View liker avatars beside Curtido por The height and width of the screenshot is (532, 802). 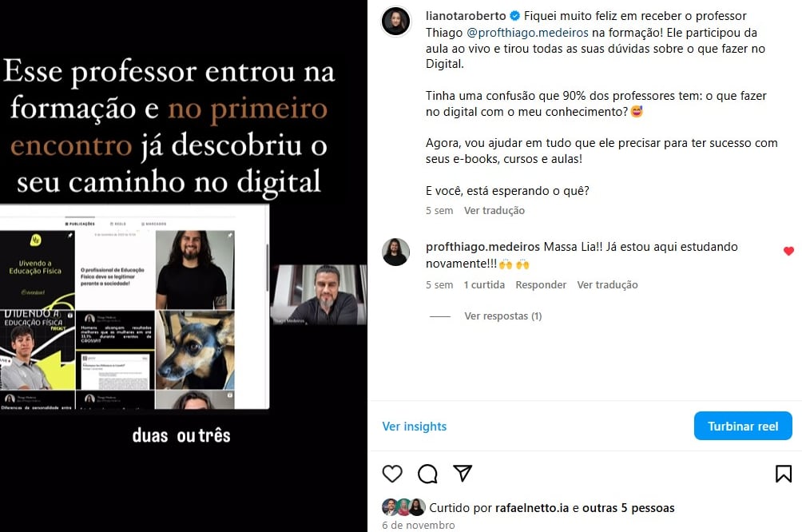[403, 507]
